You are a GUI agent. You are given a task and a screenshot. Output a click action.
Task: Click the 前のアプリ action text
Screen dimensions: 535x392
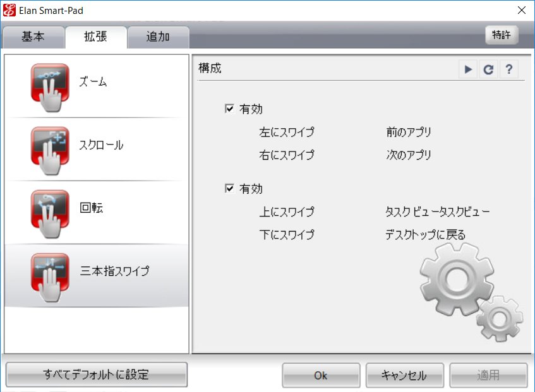coord(409,132)
